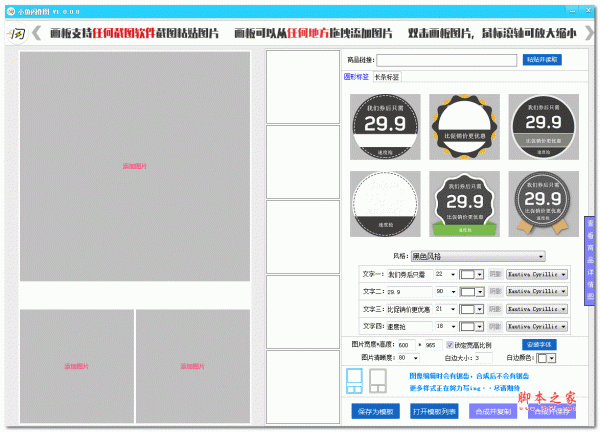600x432 pixels.
Task: Pick text color swatch for 文字一
Action: pyautogui.click(x=471, y=275)
